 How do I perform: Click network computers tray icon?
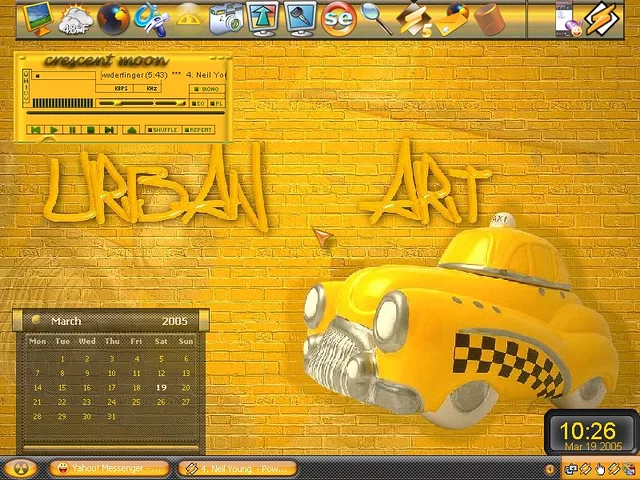click(x=571, y=469)
